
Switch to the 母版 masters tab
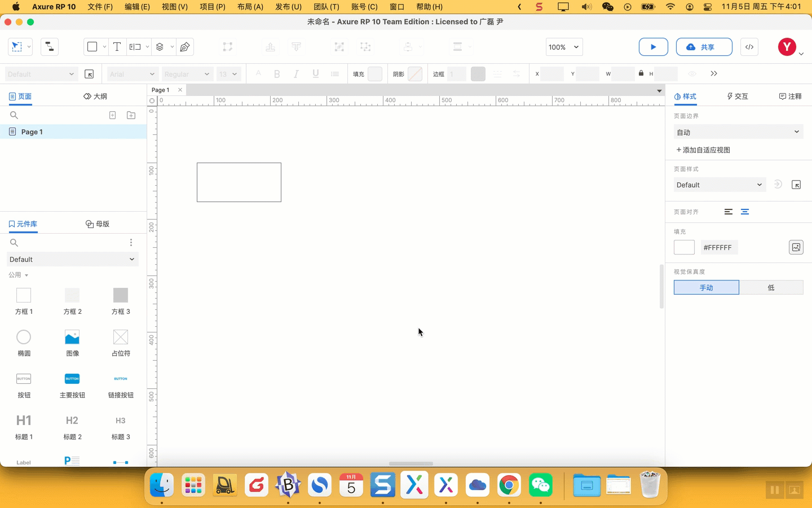98,224
